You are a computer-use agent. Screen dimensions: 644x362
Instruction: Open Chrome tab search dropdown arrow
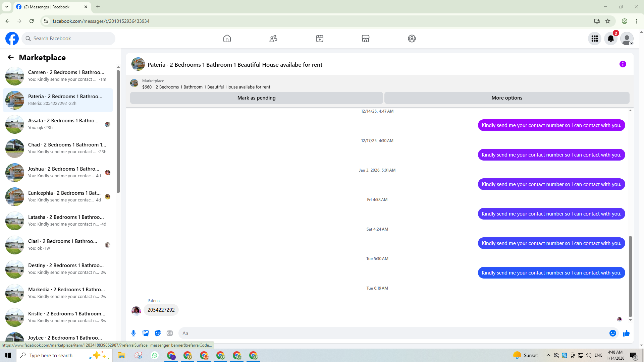click(x=6, y=7)
